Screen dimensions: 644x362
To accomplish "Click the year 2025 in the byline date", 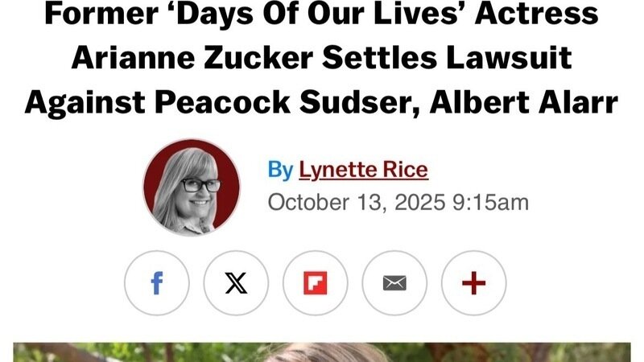I will (419, 203).
